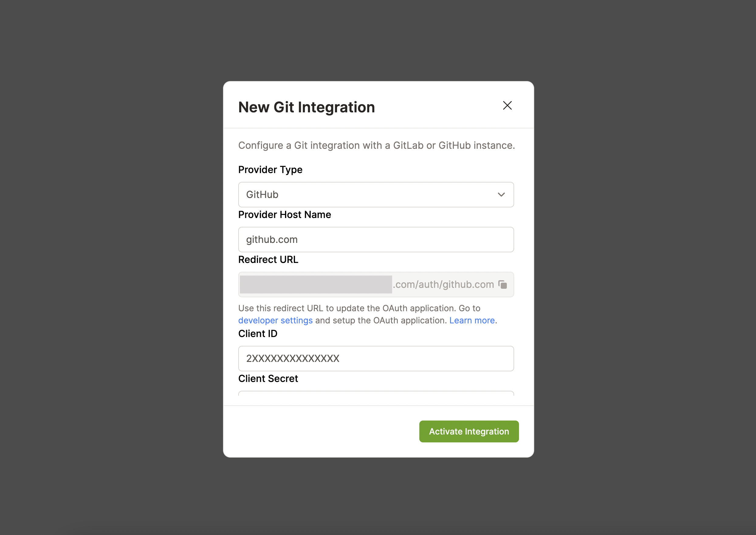Click the New Git Integration title

coord(306,107)
